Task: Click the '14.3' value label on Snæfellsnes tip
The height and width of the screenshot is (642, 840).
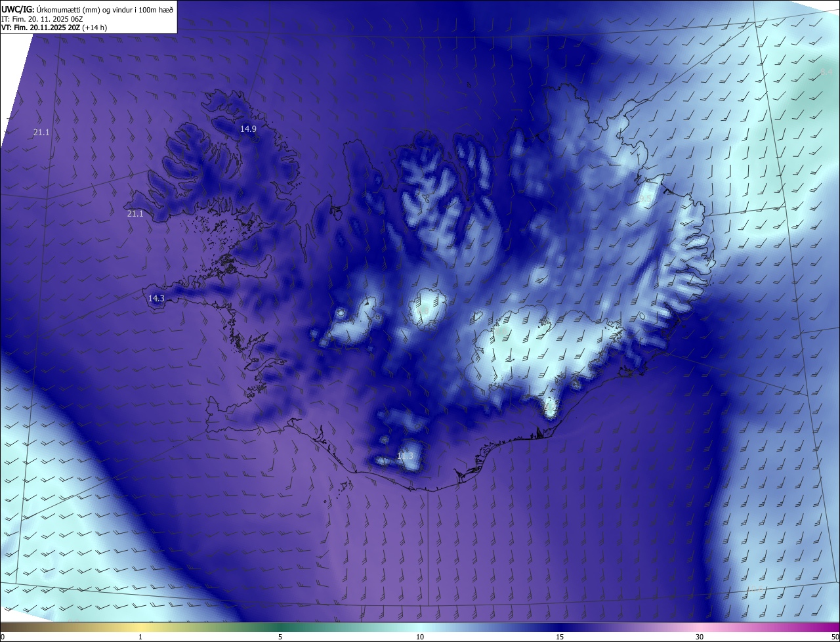Action: [x=156, y=299]
